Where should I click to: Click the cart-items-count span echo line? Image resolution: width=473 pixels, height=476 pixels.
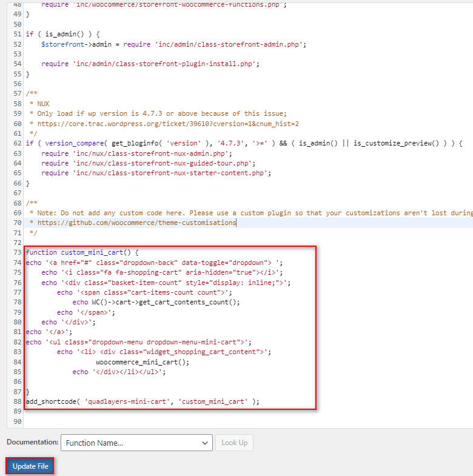pyautogui.click(x=144, y=292)
